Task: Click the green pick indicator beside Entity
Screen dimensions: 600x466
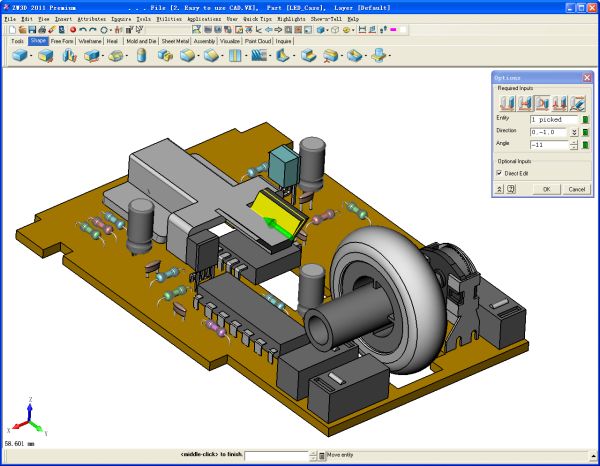Action: point(585,119)
